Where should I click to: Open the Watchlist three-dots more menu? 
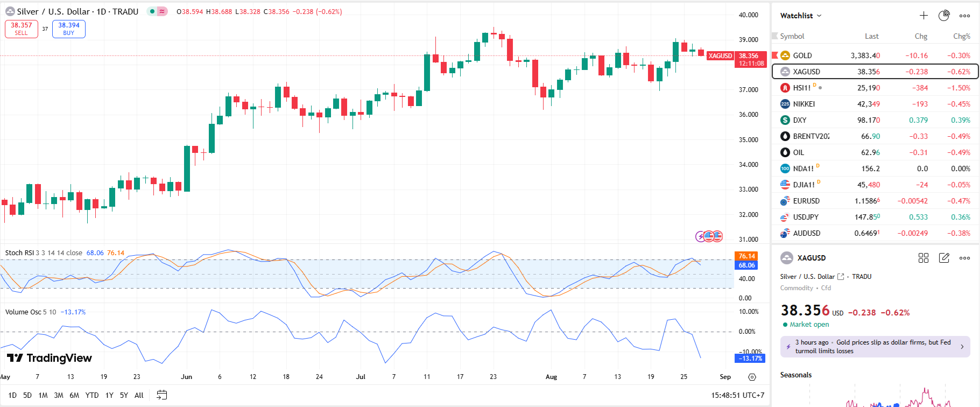pyautogui.click(x=964, y=16)
